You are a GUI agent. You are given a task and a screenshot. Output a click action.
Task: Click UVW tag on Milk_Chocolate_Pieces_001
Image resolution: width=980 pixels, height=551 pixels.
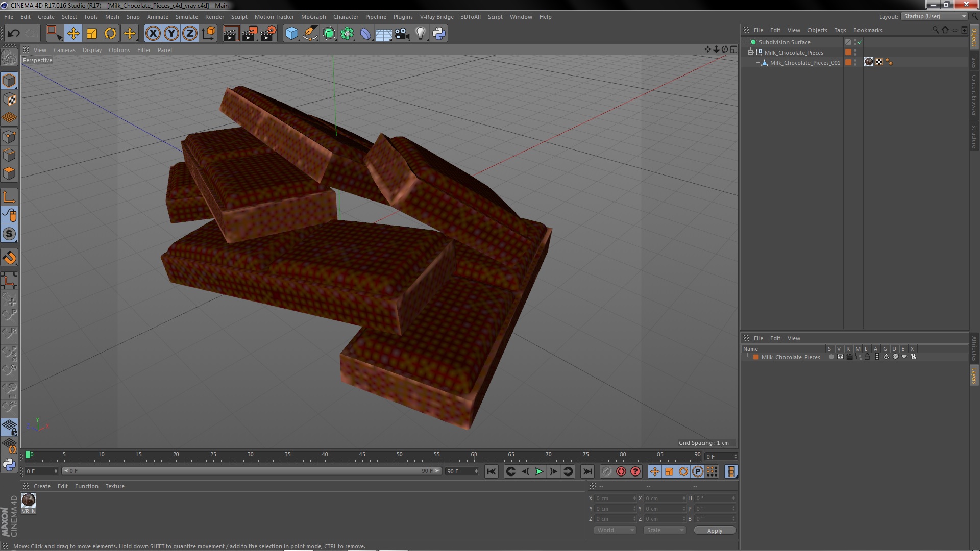(879, 62)
